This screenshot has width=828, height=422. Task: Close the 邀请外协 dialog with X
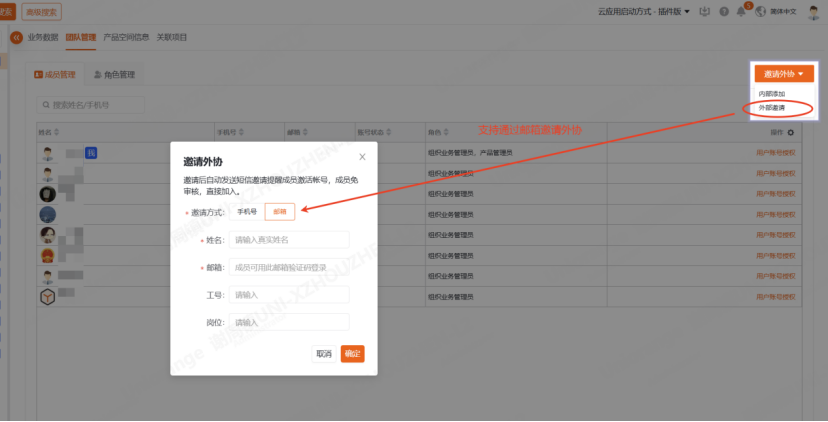pyautogui.click(x=362, y=157)
